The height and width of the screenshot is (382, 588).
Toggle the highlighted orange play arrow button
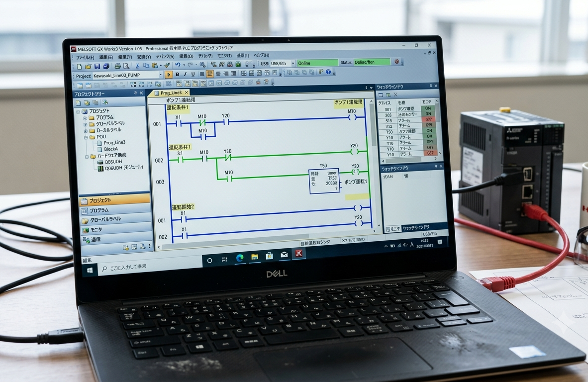coord(168,75)
